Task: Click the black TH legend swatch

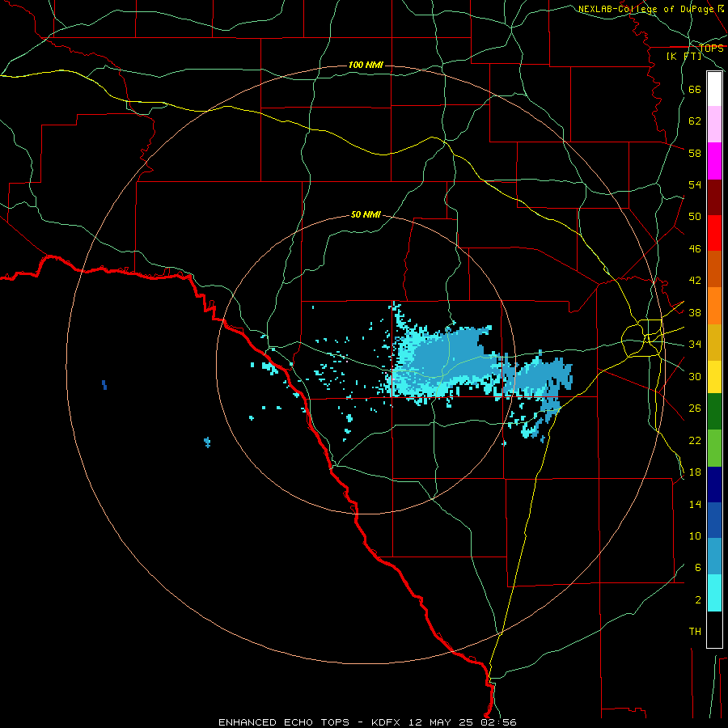Action: 714,629
